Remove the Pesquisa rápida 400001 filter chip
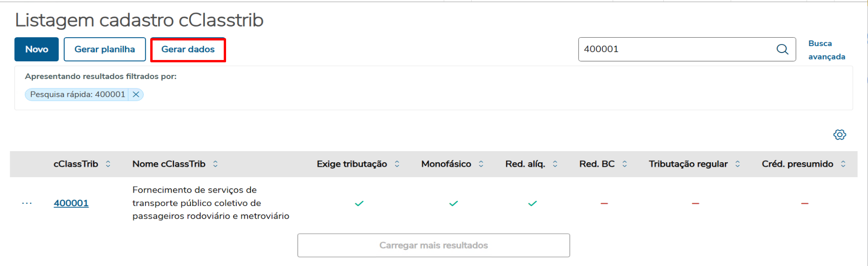Image resolution: width=868 pixels, height=266 pixels. click(x=136, y=94)
